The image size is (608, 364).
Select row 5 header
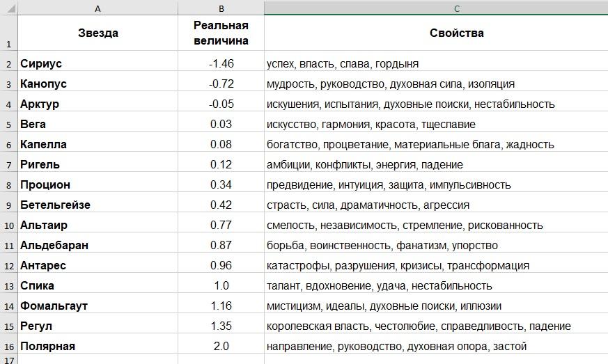pyautogui.click(x=8, y=125)
